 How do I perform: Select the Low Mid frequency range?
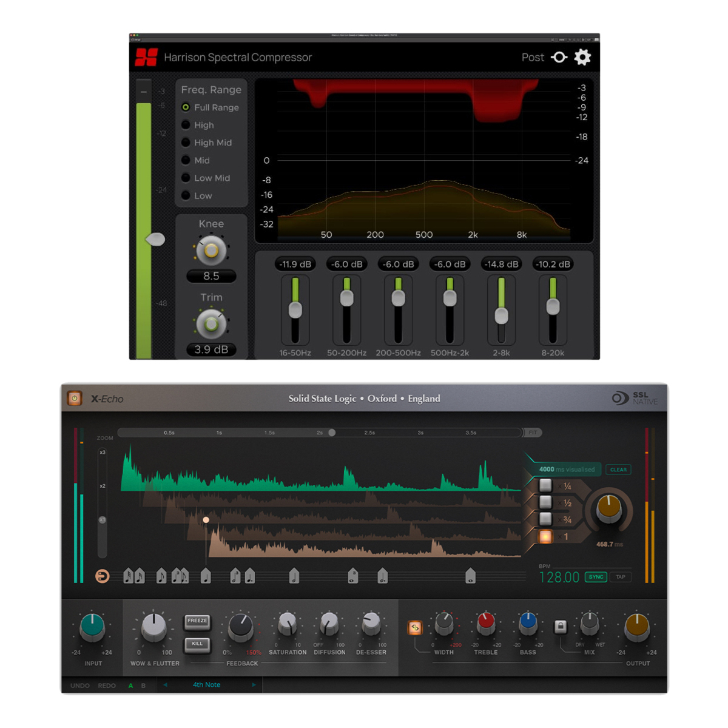(206, 178)
